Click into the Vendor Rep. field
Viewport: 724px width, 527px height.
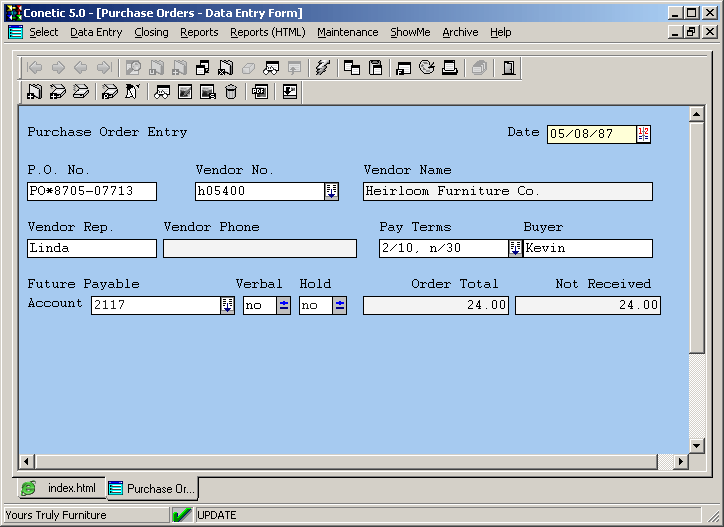pyautogui.click(x=91, y=249)
